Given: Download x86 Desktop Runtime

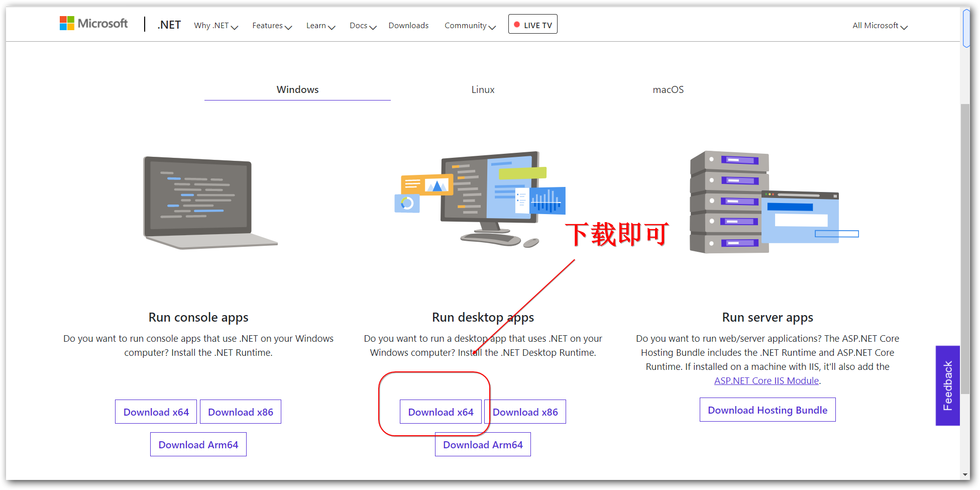Looking at the screenshot, I should point(525,412).
